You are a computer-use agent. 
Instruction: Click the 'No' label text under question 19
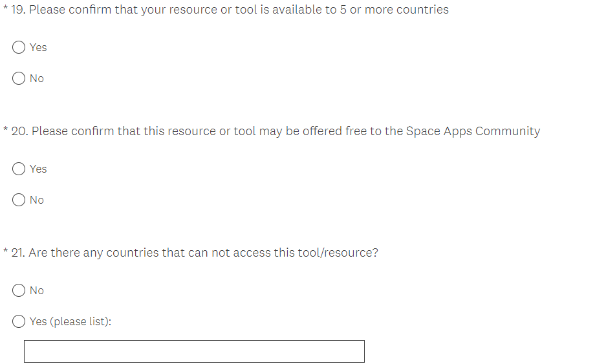click(x=37, y=78)
